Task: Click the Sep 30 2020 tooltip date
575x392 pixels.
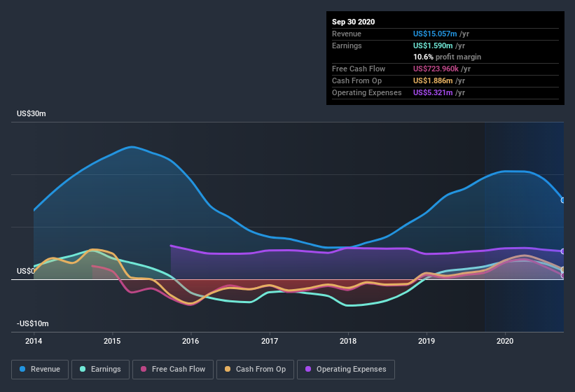Action: (353, 22)
